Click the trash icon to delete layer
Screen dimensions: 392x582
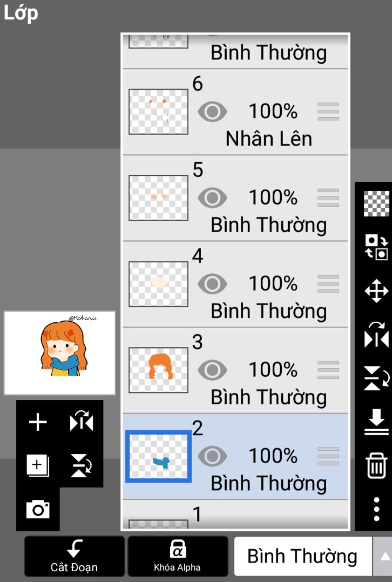point(376,465)
